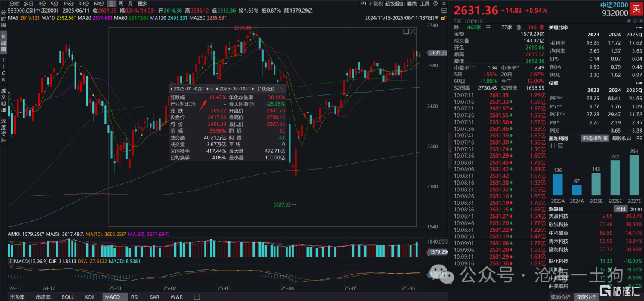644x301 pixels.
Task: Click 超级叠加 overlay button
Action: tap(394, 4)
